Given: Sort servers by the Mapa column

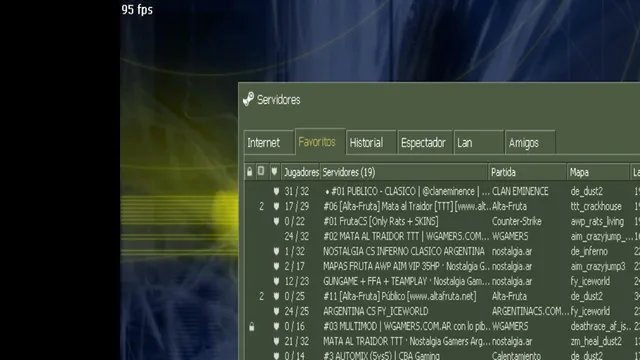Looking at the screenshot, I should click(598, 172).
